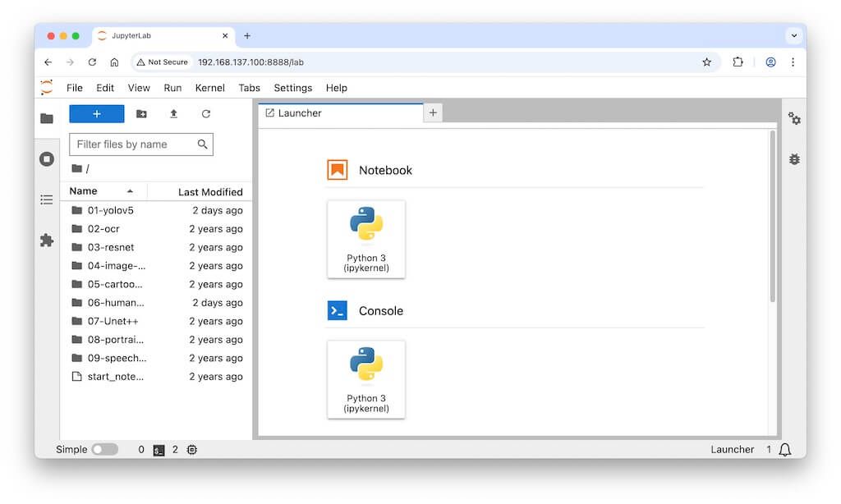Viewport: 841px width, 504px height.
Task: Launch Python 3 Notebook card
Action: (366, 239)
